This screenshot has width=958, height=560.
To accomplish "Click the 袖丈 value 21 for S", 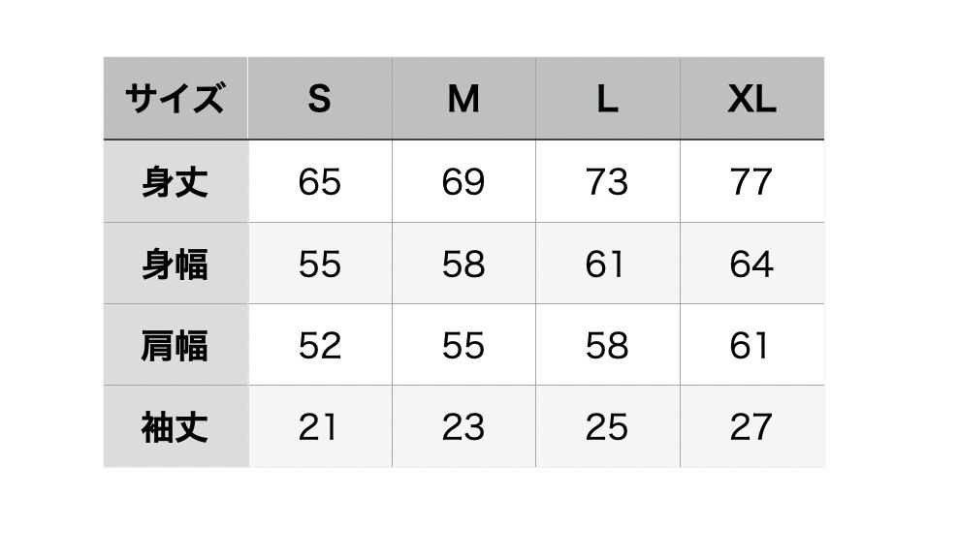I will coord(319,427).
